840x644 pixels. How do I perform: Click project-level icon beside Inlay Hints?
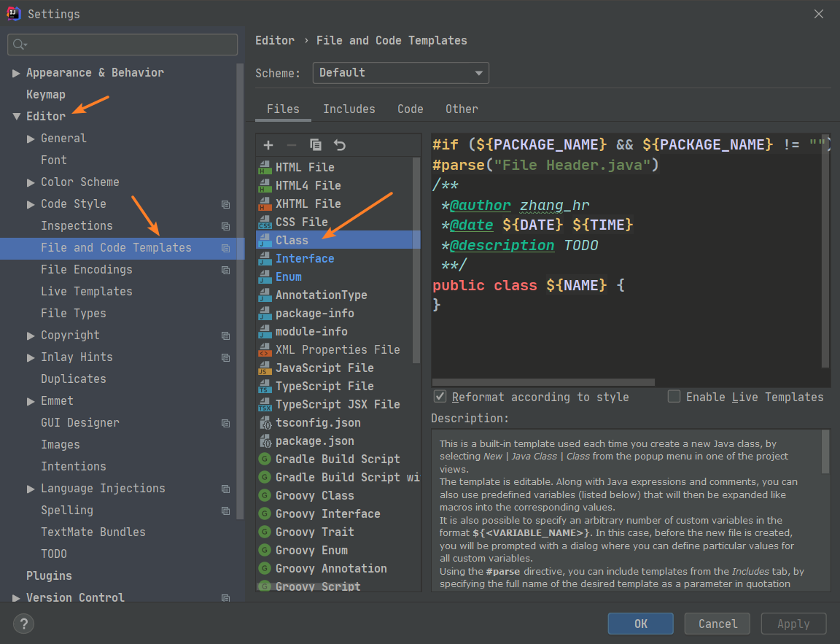(225, 358)
